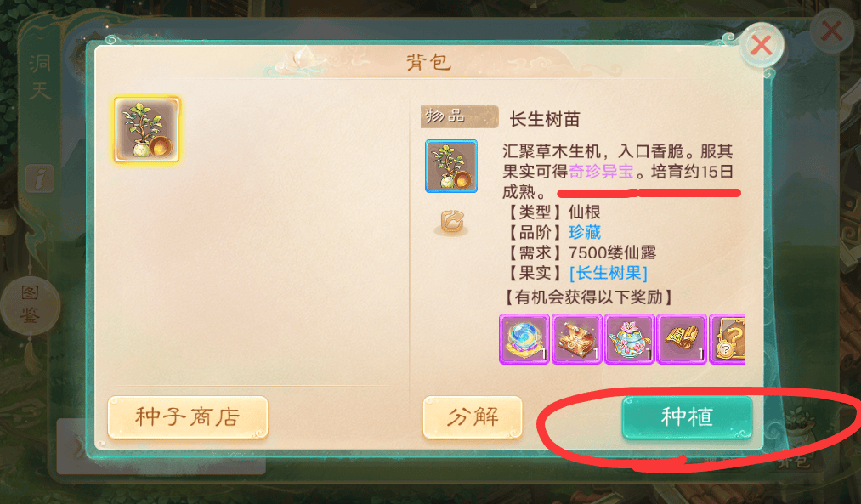View the floral teapot reward icon
This screenshot has width=861, height=504.
tap(630, 339)
